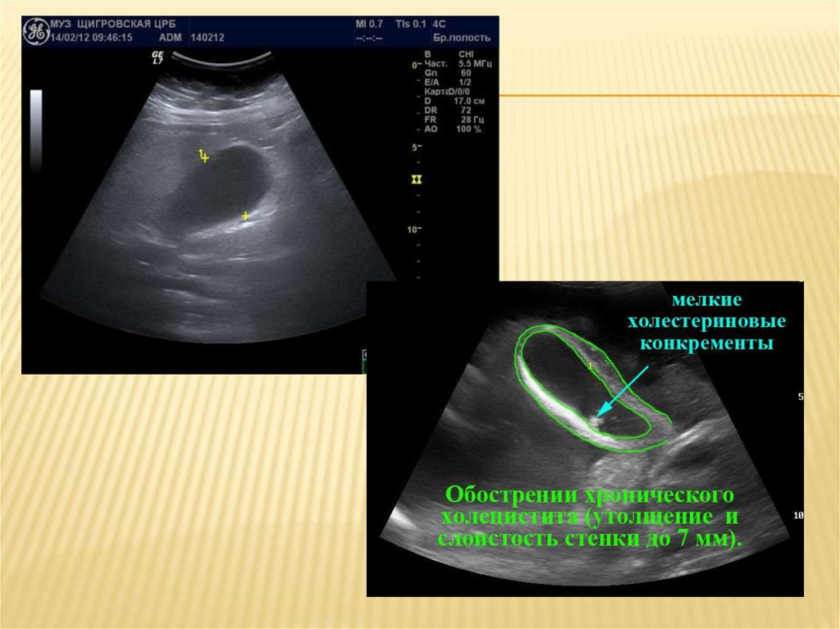Click the GE L7 probe orientation mark
This screenshot has height=629, width=840.
click(157, 58)
